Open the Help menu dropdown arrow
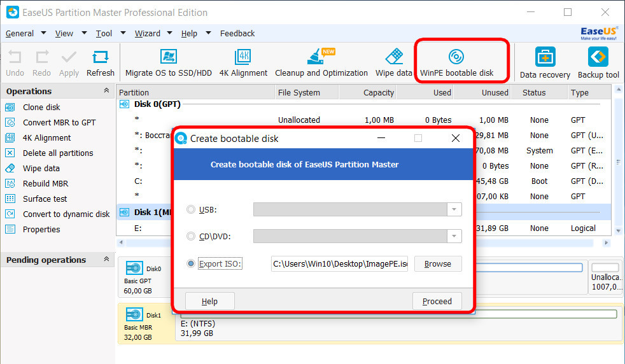625x364 pixels. [x=208, y=32]
